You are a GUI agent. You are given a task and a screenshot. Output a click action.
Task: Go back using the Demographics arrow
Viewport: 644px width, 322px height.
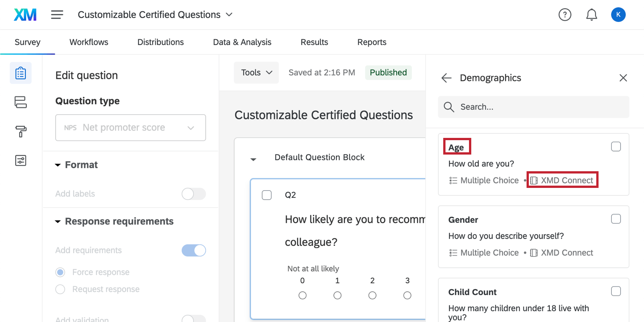tap(447, 78)
